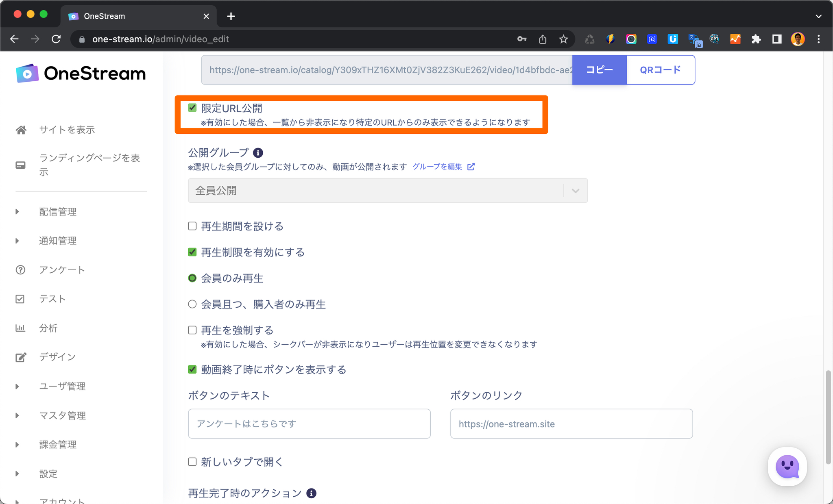Enable the 再生期間を設ける checkbox

click(x=192, y=226)
